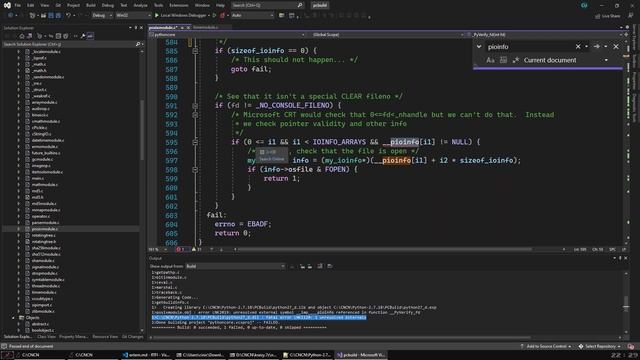Toggle Match whole word in find widget
Screen dimensions: 640x360
503,60
